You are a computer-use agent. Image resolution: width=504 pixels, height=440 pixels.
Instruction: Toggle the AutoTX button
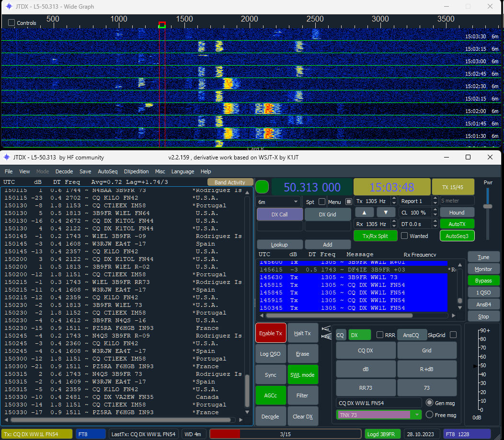tap(457, 224)
